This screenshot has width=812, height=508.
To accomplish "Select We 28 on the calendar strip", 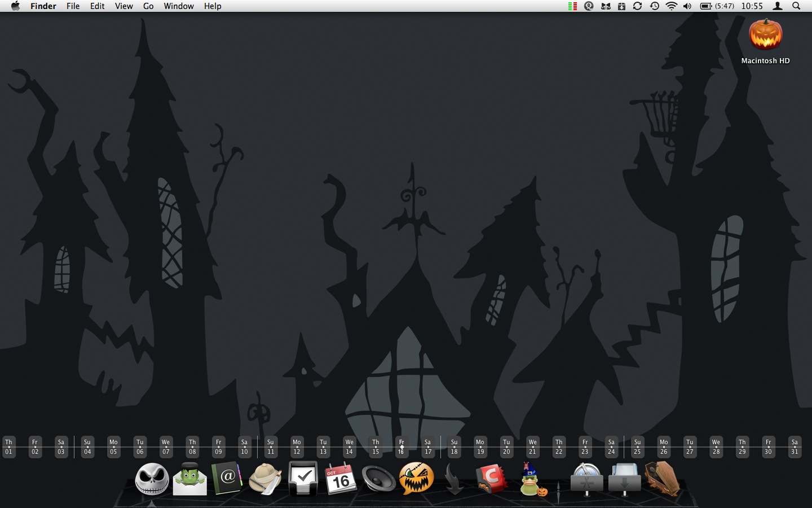I will (716, 447).
